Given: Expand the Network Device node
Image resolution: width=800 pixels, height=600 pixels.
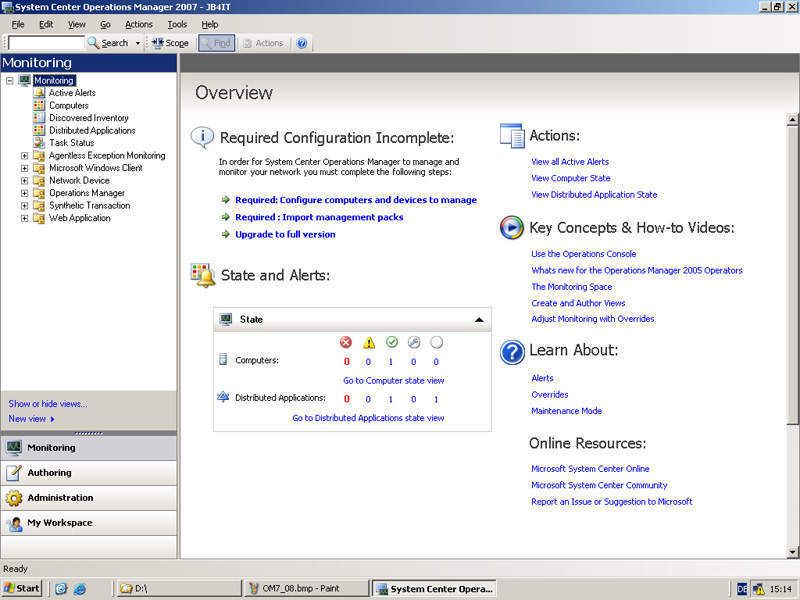Looking at the screenshot, I should click(x=24, y=181).
